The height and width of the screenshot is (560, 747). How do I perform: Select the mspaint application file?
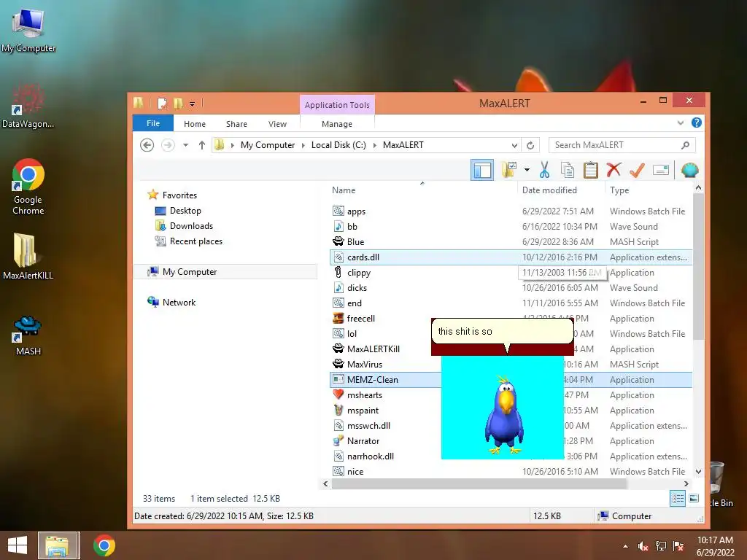coord(363,411)
